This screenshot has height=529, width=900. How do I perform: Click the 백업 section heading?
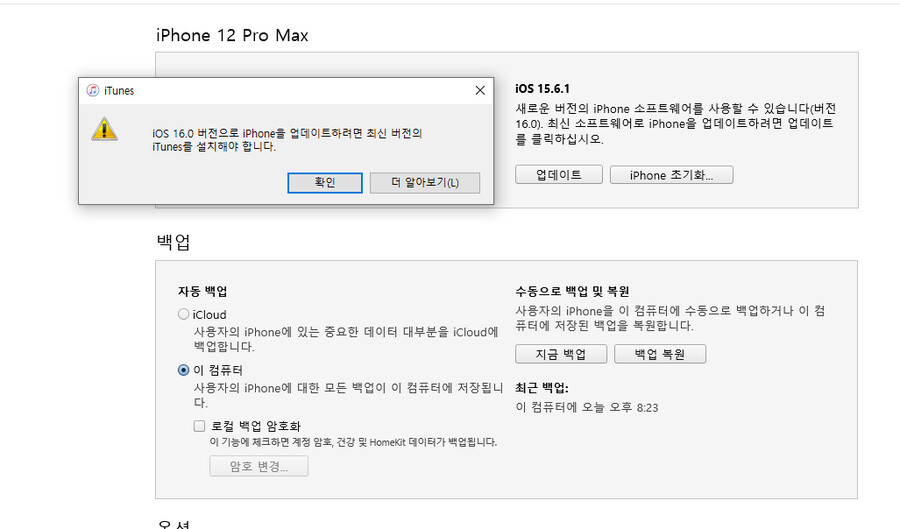(x=173, y=242)
